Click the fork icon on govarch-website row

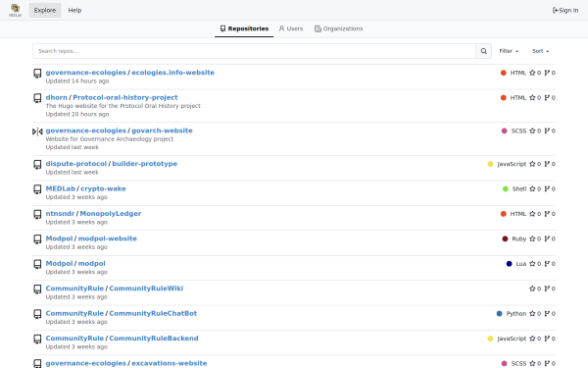[547, 131]
